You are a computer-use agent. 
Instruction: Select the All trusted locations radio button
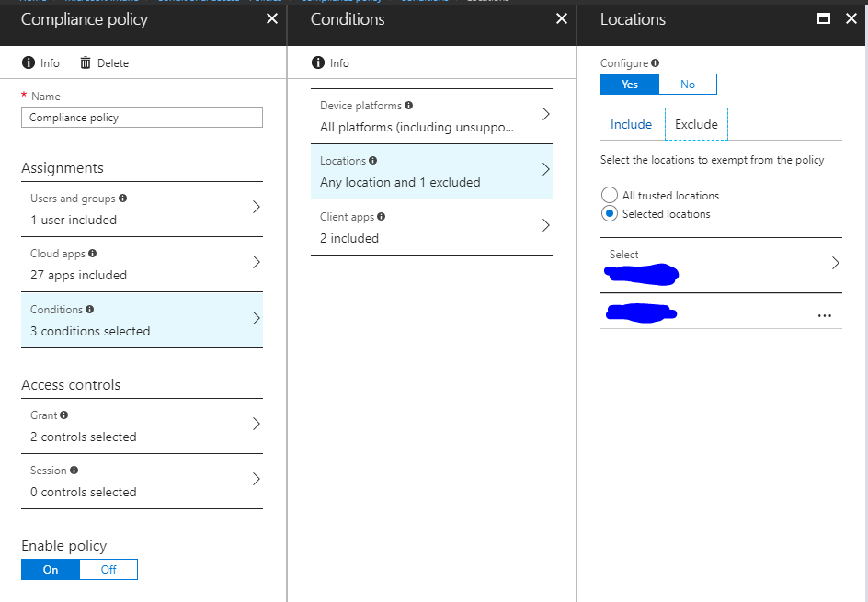(609, 194)
